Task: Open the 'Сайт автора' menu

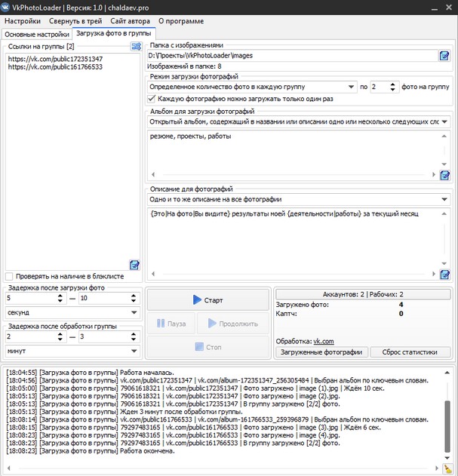Action: (x=130, y=21)
